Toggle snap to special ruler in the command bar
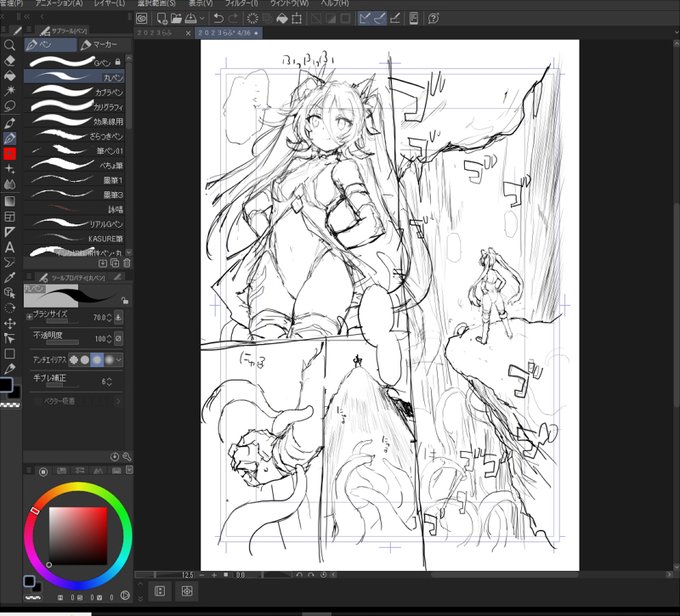 (x=379, y=18)
